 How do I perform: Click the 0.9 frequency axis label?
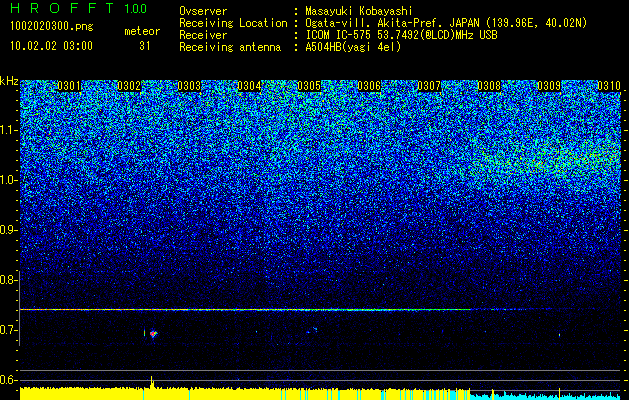click(7, 230)
